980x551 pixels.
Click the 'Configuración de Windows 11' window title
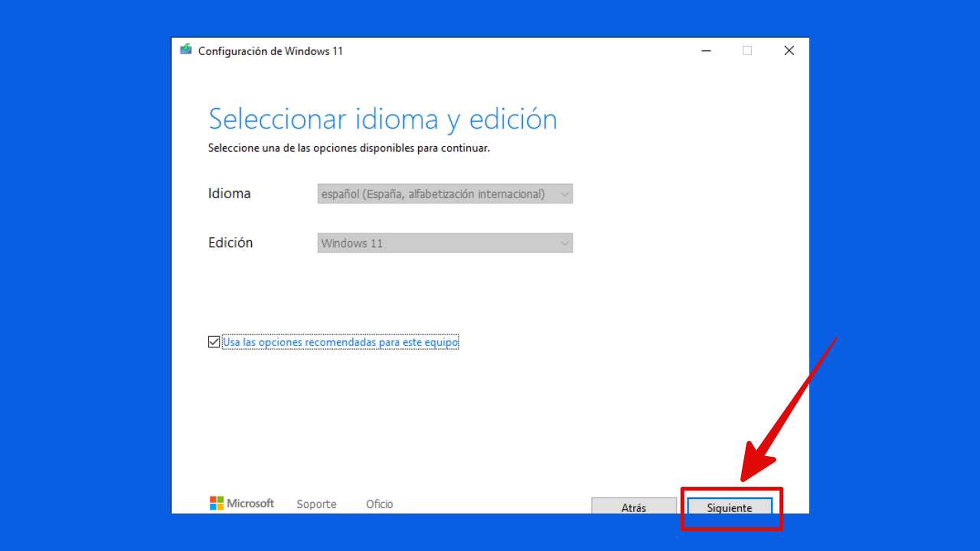coord(271,51)
